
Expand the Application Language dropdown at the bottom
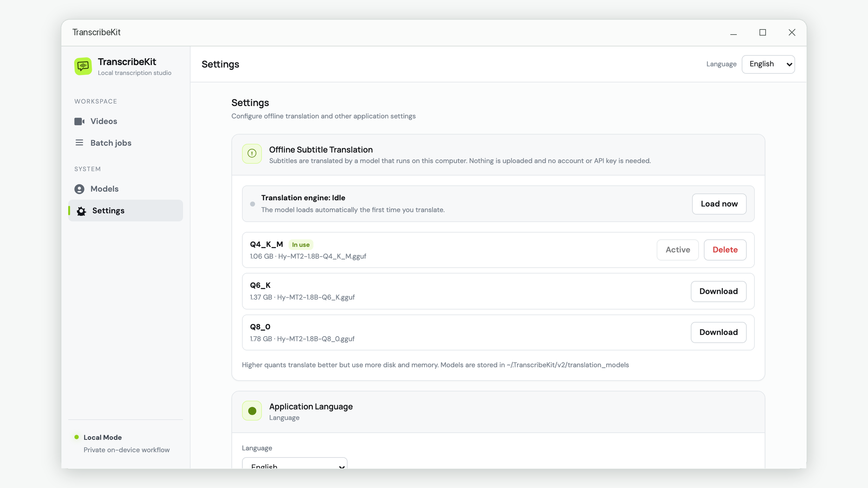295,463
